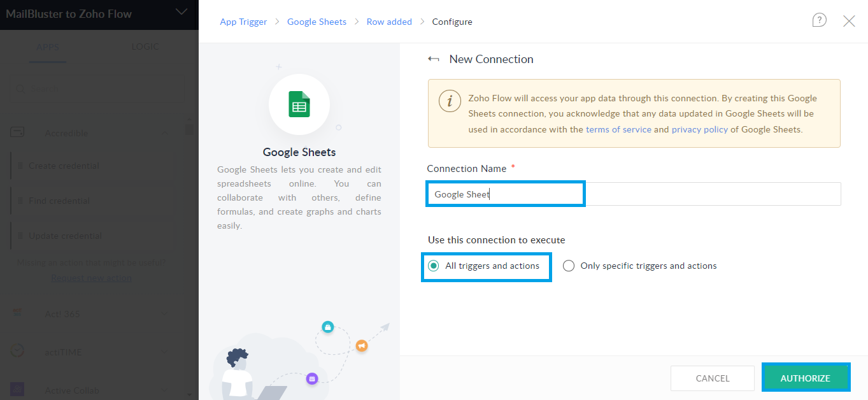Click the Request new action link

pyautogui.click(x=91, y=278)
